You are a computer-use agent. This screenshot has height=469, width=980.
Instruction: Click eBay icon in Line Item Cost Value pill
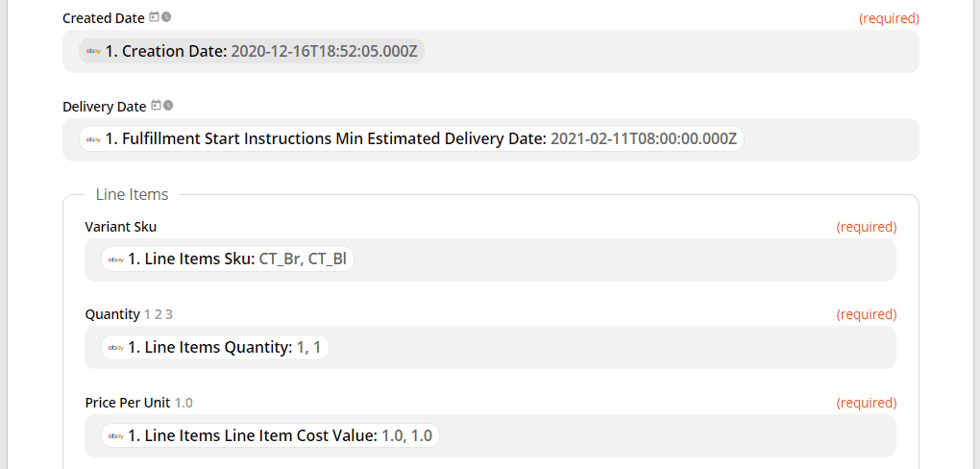tap(116, 436)
